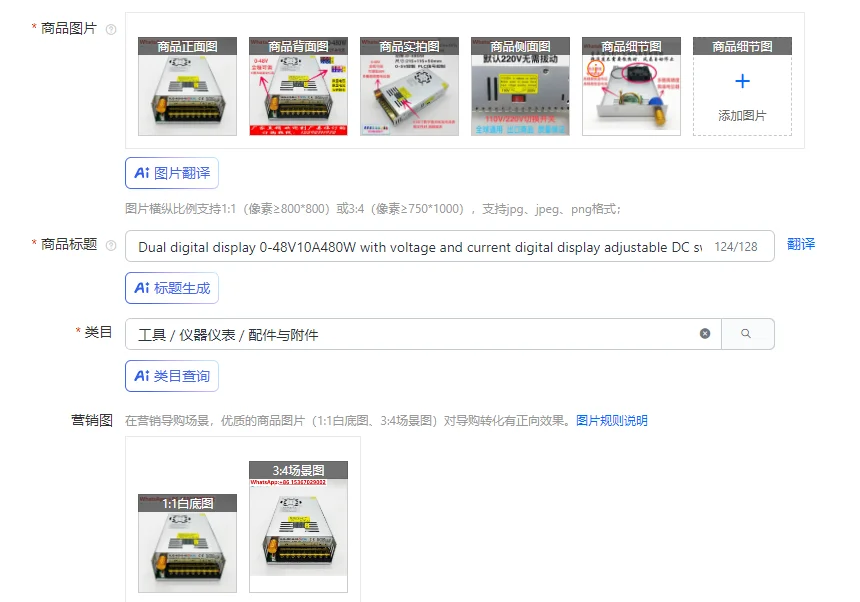Click the 添加图片 text in empty slot

click(742, 116)
